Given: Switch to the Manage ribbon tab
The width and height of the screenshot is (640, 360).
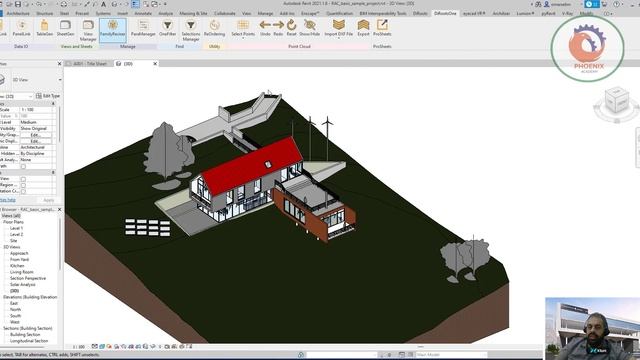Looking at the screenshot, I should 265,13.
